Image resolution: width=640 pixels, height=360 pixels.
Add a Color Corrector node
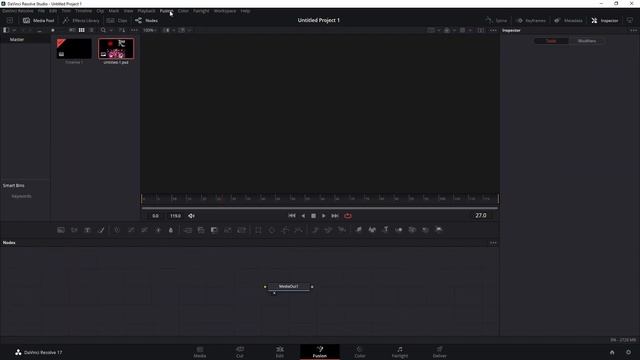pos(117,230)
